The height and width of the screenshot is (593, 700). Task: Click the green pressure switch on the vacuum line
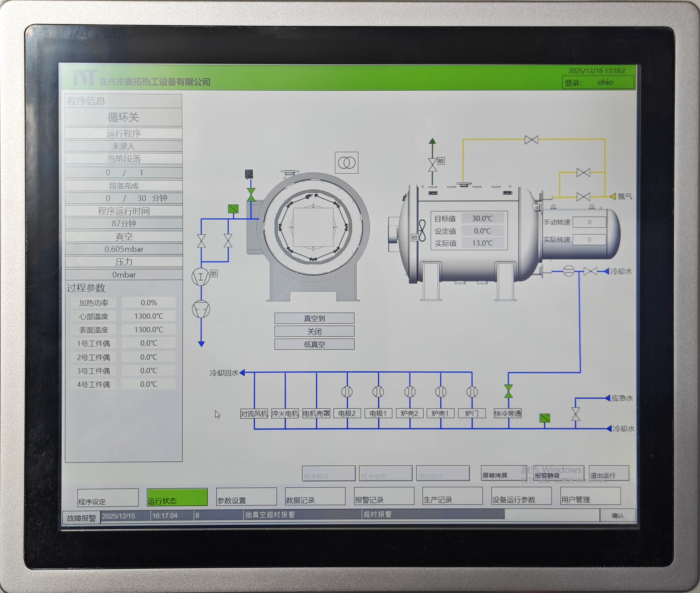click(233, 209)
